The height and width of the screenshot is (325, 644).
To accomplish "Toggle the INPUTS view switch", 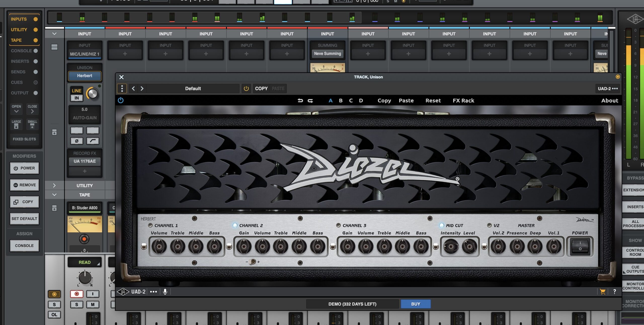I will click(x=35, y=19).
